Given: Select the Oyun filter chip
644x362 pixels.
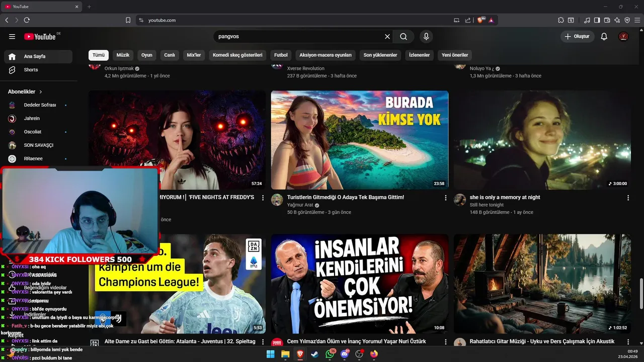Looking at the screenshot, I should [x=147, y=55].
